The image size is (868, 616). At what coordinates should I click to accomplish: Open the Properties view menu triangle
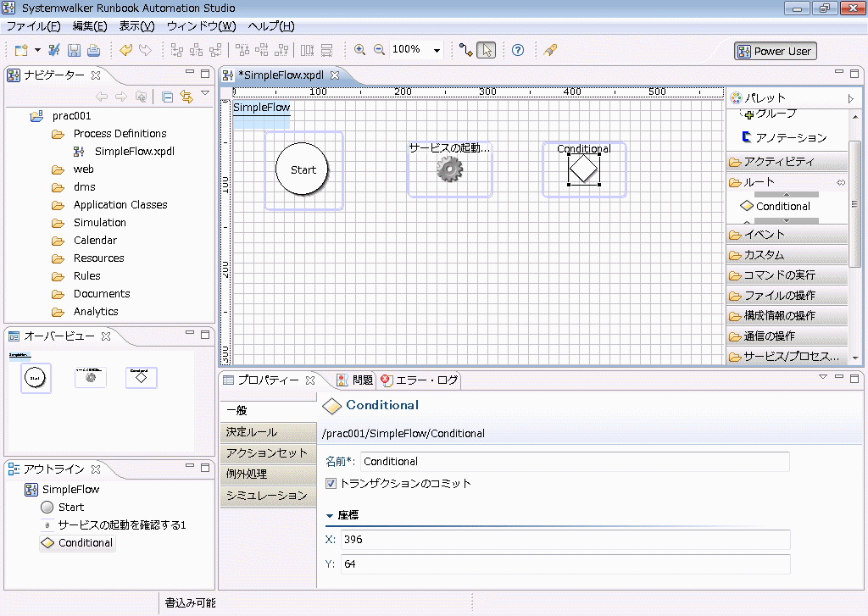coord(823,377)
